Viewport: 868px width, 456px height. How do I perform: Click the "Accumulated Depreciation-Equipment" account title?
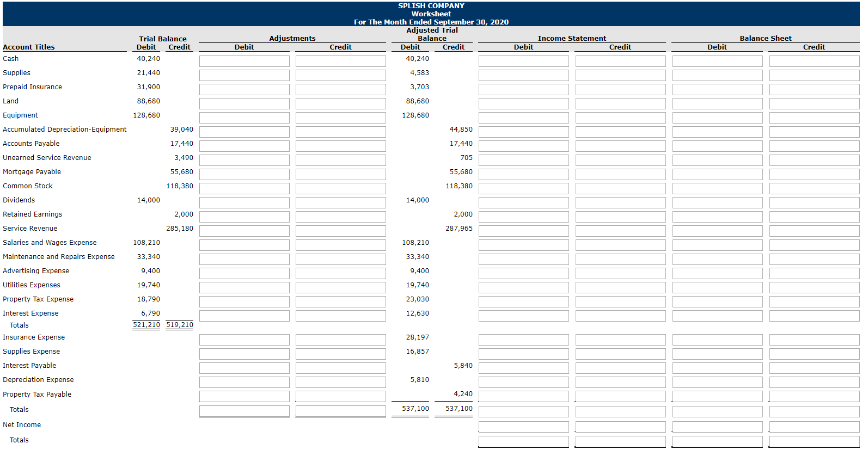65,130
